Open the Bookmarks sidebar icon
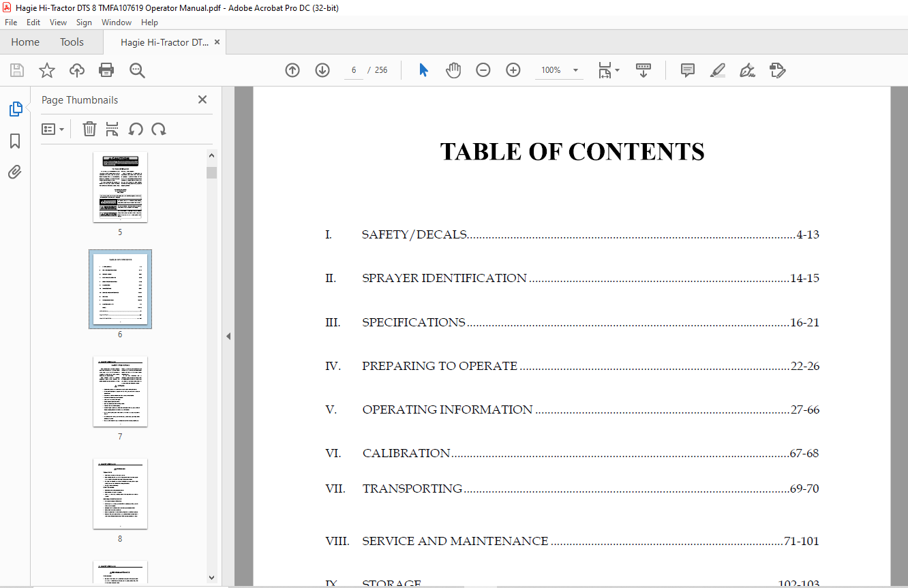This screenshot has height=588, width=908. 15,141
